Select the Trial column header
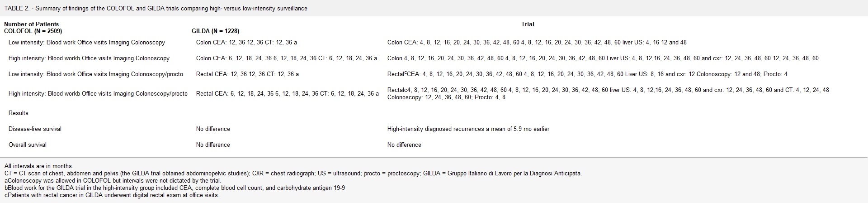Viewport: 868px width, 203px height. tap(528, 24)
